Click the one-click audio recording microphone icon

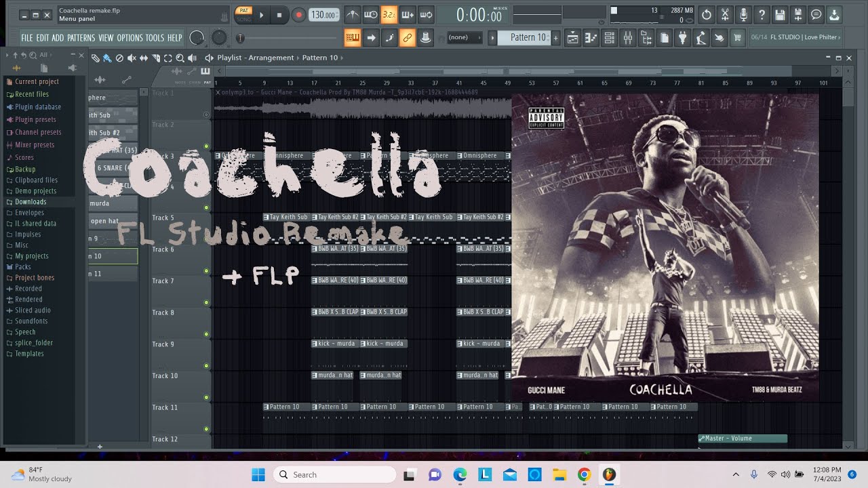[x=743, y=15]
